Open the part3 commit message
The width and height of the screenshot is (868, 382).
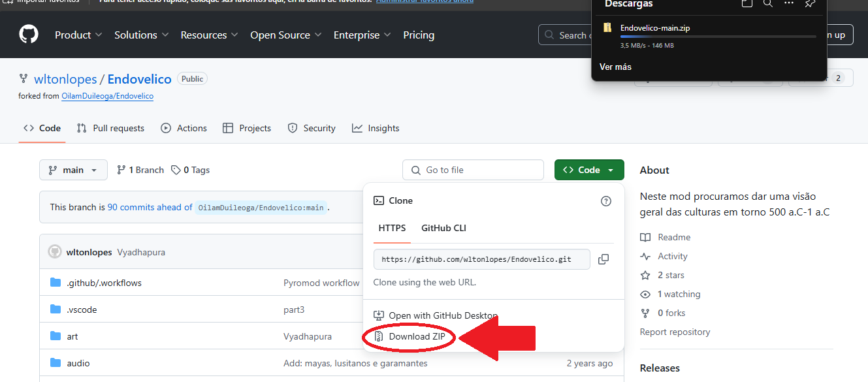[294, 310]
